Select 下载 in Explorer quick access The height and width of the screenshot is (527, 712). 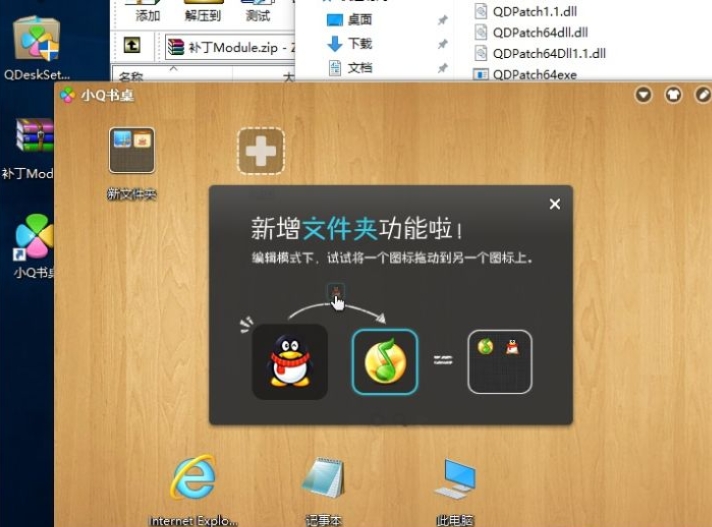349,44
